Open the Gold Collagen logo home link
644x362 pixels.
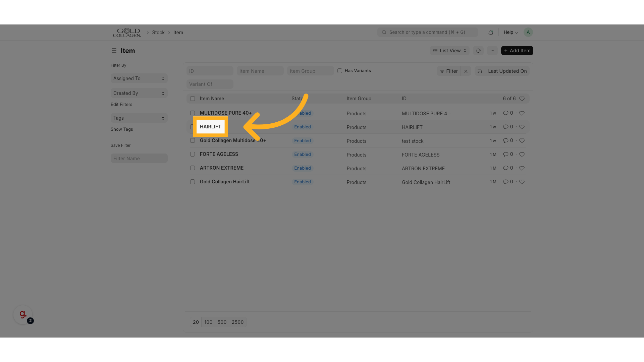click(x=127, y=33)
